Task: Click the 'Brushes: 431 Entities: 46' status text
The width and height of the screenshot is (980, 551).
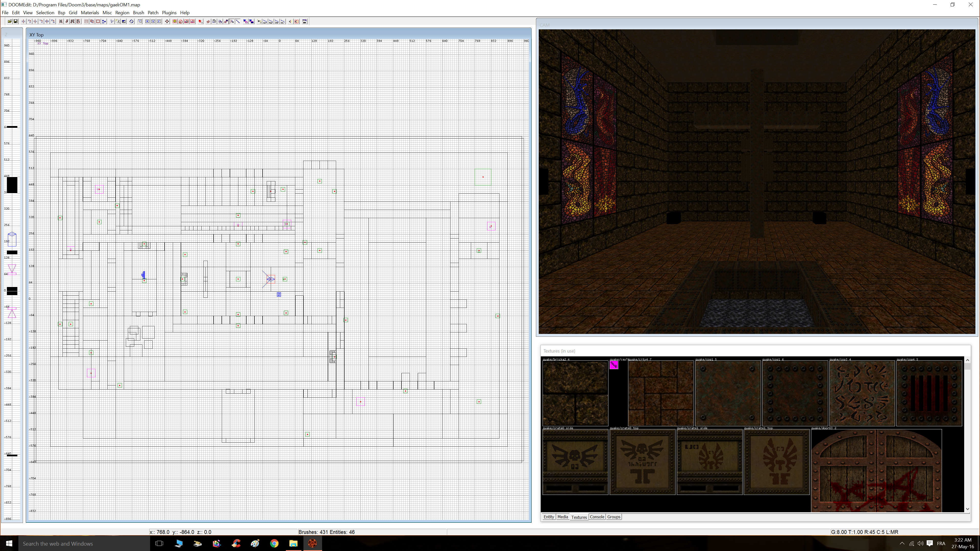Action: tap(326, 532)
